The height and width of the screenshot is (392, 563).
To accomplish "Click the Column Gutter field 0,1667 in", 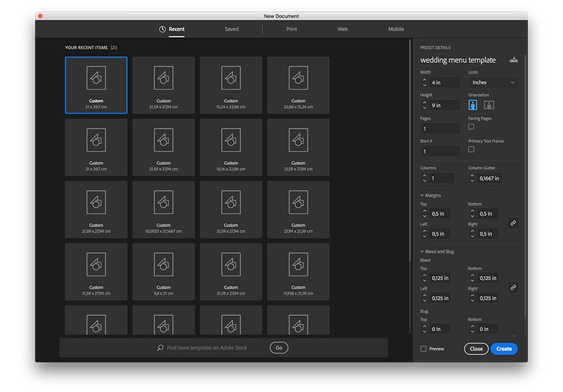I will coord(489,178).
